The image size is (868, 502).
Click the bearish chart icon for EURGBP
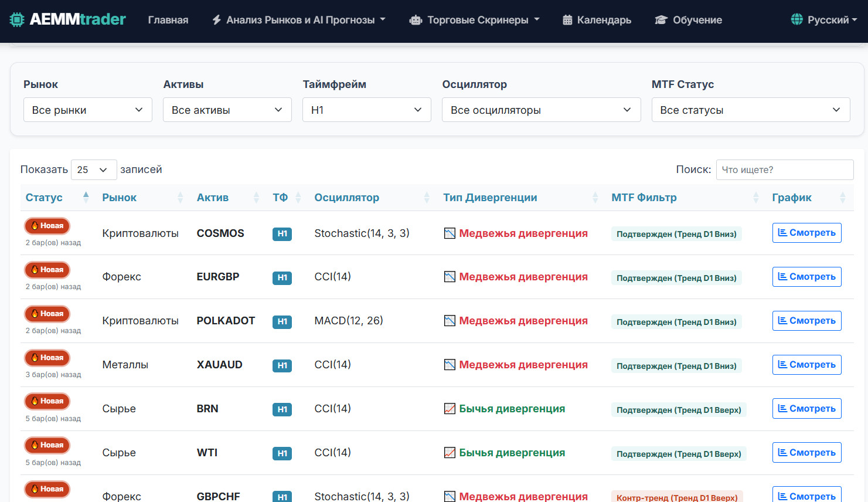(x=450, y=277)
